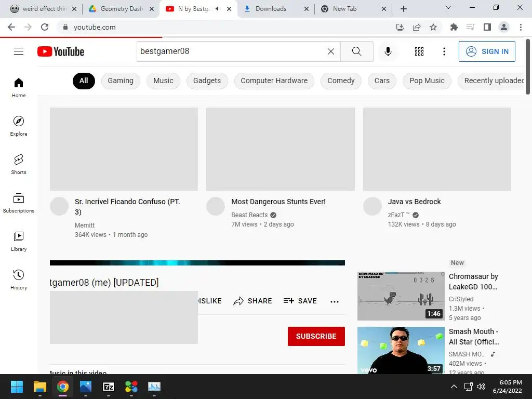532x399 pixels.
Task: Open Smash Mouth All Star thumbnail
Action: [x=401, y=351]
